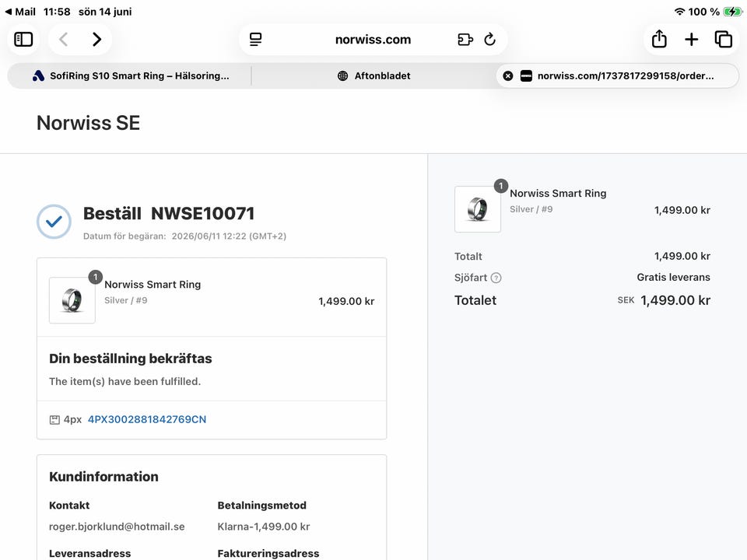This screenshot has width=747, height=560.
Task: Click the extensions icon in address bar
Action: click(x=465, y=39)
